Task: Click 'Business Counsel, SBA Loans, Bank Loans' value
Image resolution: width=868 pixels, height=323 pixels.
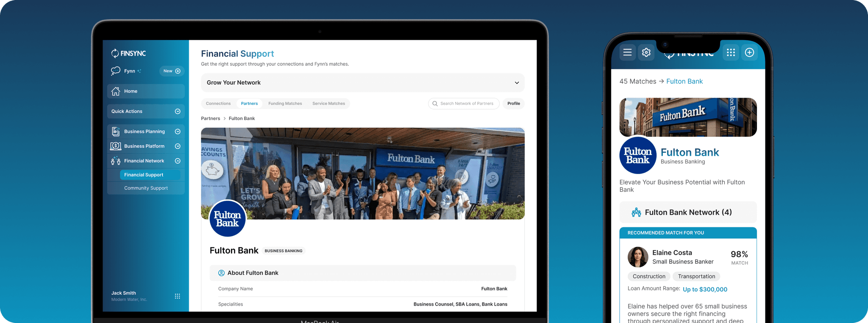Action: 460,304
